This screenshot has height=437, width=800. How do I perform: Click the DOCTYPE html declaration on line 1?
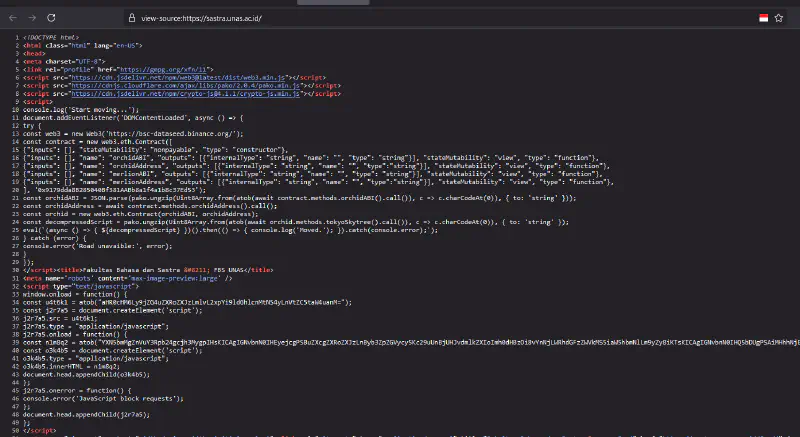(x=51, y=37)
